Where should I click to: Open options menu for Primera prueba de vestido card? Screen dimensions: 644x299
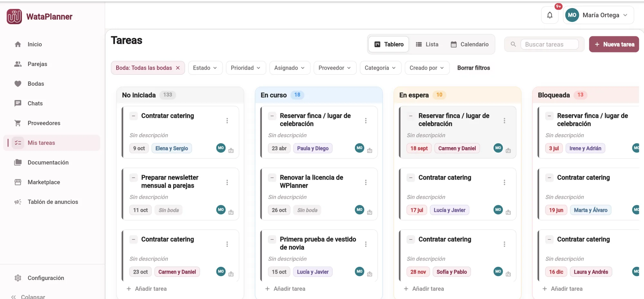366,244
